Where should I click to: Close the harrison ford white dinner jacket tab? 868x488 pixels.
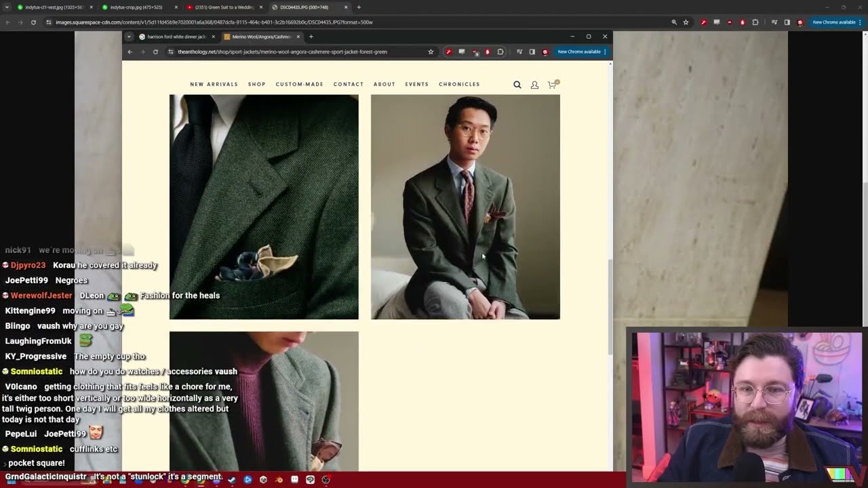pyautogui.click(x=213, y=37)
